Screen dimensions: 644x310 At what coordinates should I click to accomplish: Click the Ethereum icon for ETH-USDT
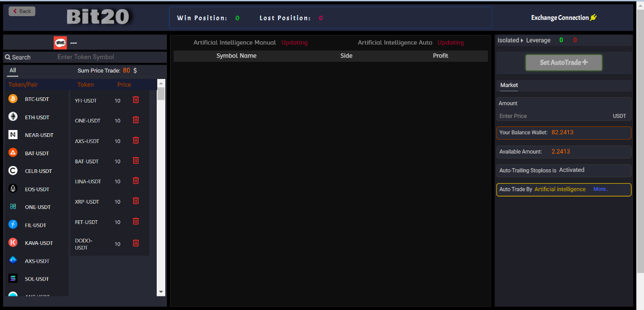pos(13,117)
